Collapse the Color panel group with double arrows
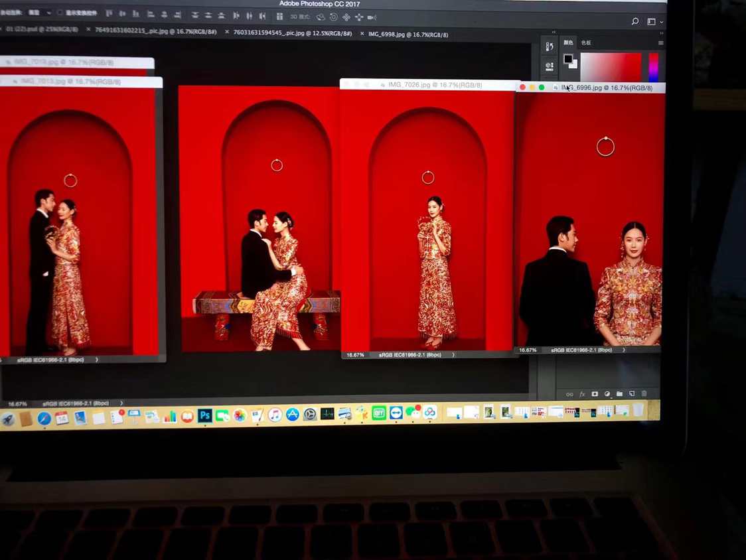The width and height of the screenshot is (746, 560). [x=661, y=33]
